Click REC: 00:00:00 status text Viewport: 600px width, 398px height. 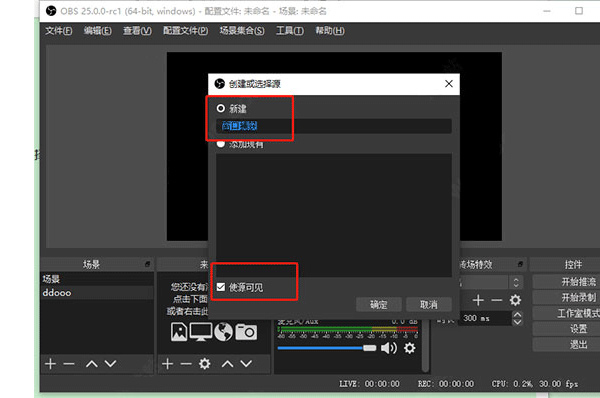[446, 383]
